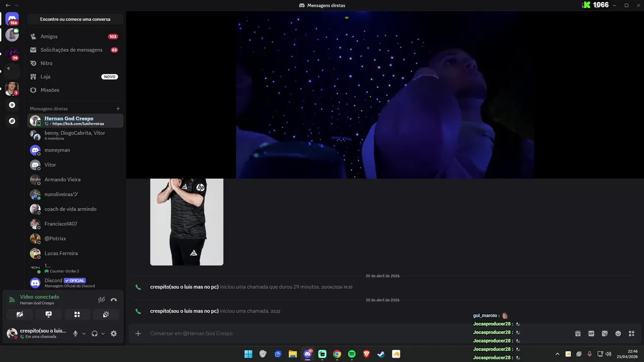Toggle the camera on

20,314
